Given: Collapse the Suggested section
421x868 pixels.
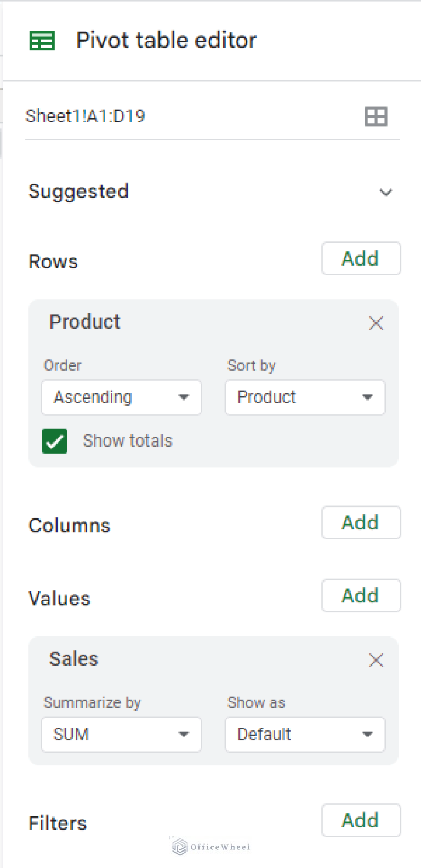Looking at the screenshot, I should (386, 193).
